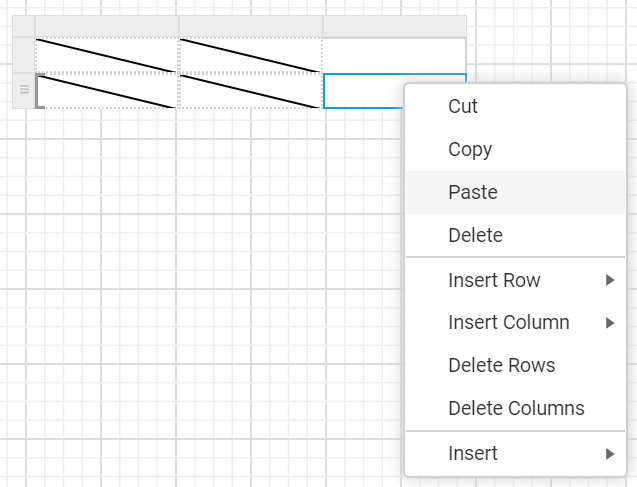
Task: Choose Copy from the context menu
Action: coord(515,149)
